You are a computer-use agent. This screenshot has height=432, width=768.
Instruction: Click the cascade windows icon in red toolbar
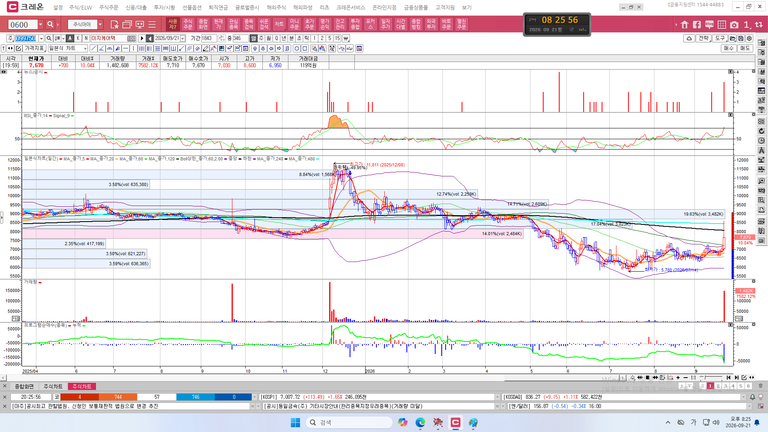[127, 24]
